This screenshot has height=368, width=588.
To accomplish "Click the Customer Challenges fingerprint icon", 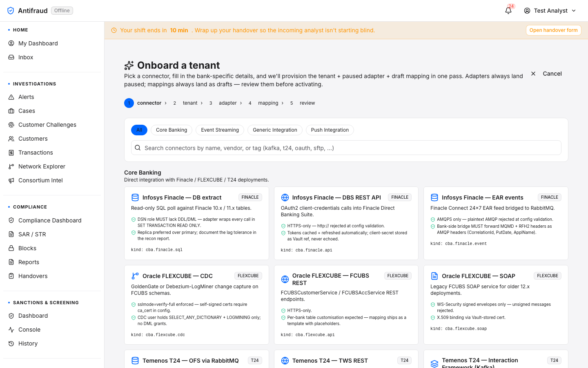I will tap(11, 125).
